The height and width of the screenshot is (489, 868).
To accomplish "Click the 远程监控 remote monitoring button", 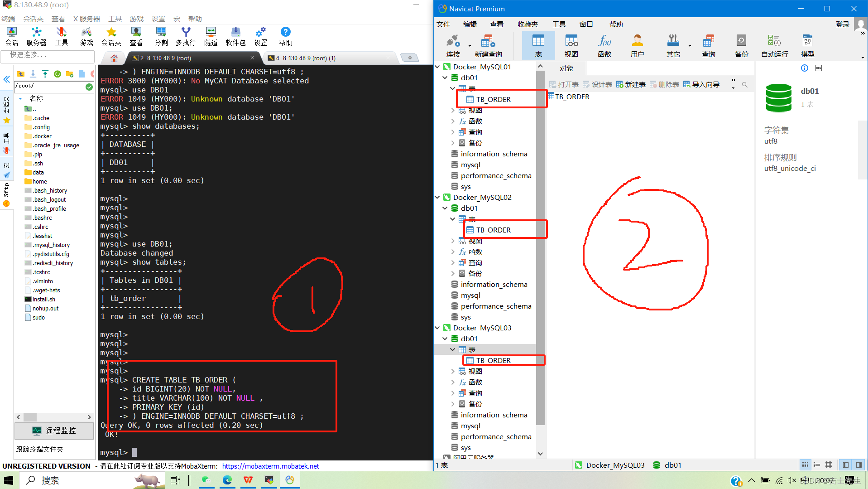I will point(54,431).
